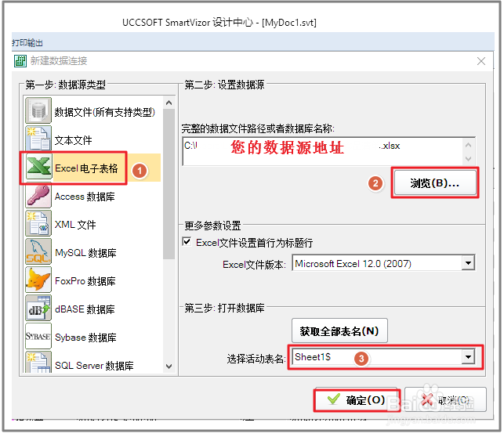
Task: Click path field scroll down arrow
Action: [468, 159]
